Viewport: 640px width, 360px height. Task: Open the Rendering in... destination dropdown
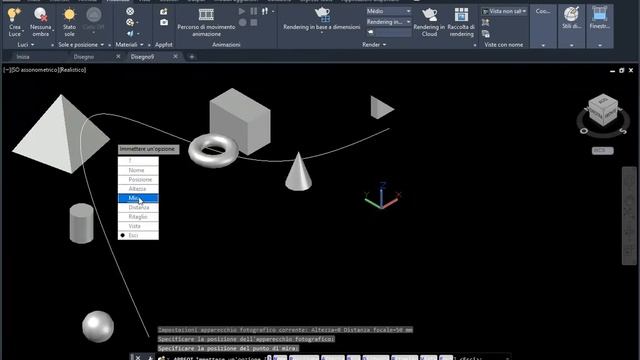click(388, 22)
